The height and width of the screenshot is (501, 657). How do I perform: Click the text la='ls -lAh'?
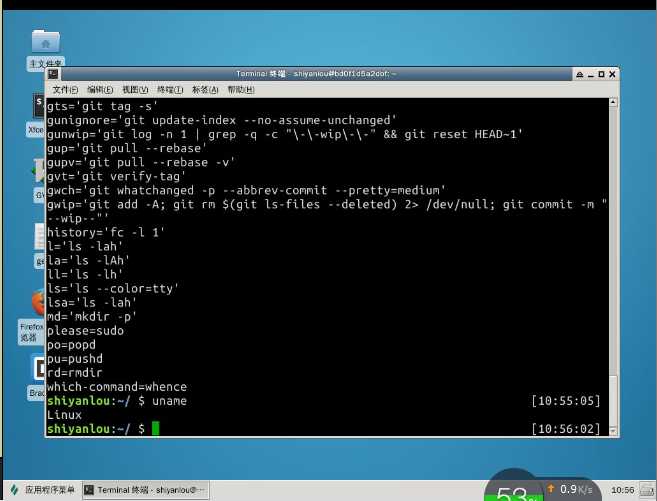point(88,261)
